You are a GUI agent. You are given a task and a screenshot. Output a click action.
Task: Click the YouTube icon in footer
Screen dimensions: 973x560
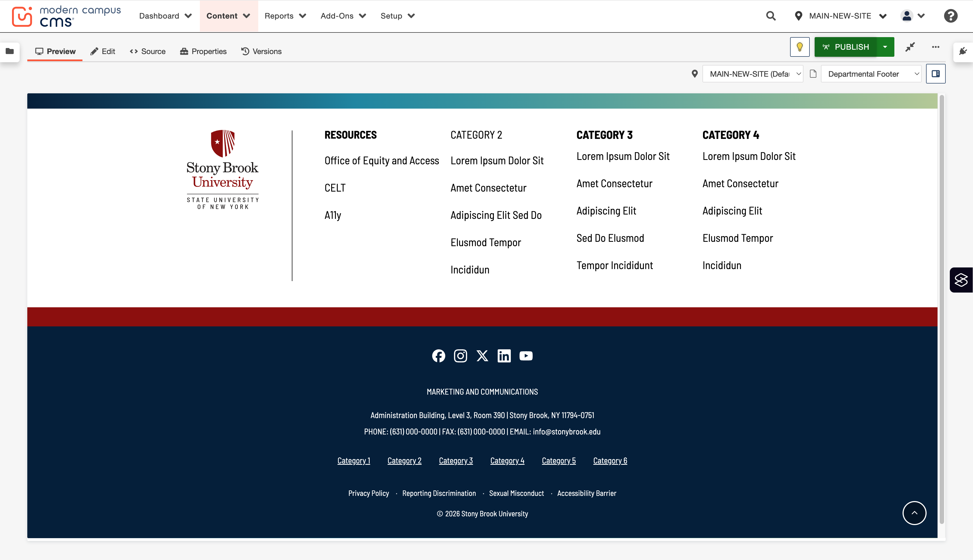click(x=526, y=356)
